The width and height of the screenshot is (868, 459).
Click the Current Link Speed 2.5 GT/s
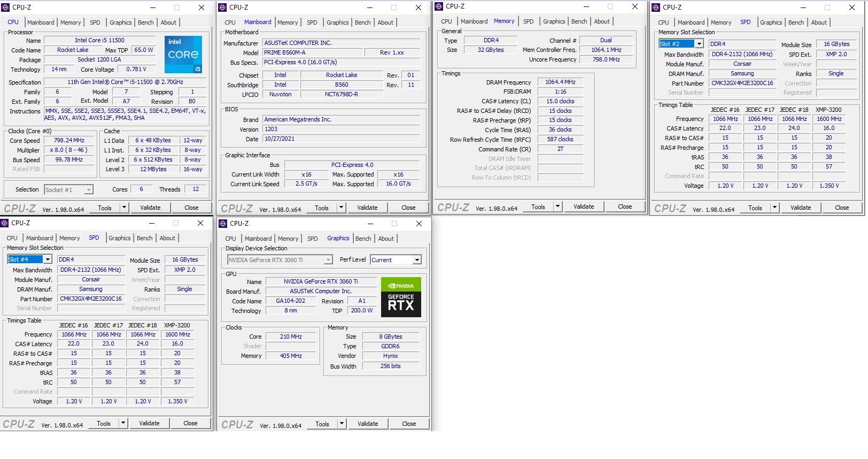coord(306,184)
